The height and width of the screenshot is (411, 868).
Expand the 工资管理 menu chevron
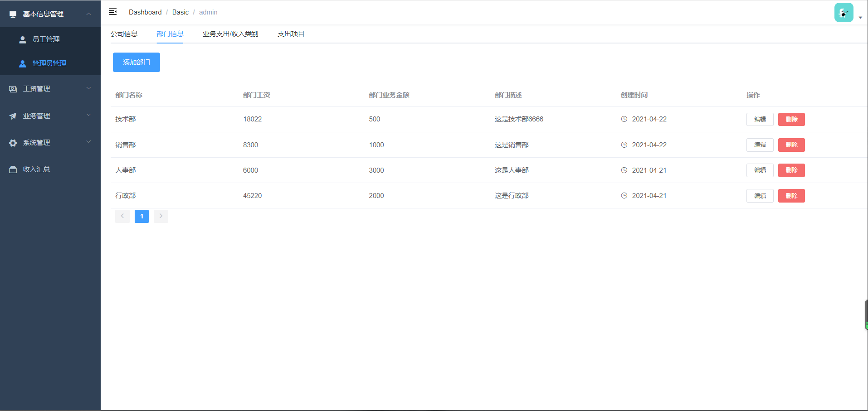[88, 88]
